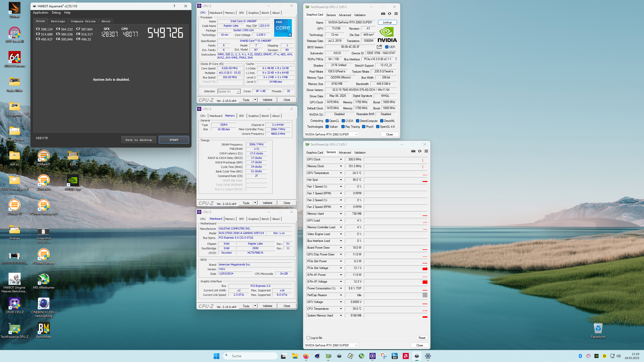
Task: Launch 3DMark06 desktop shortcut
Action: pyautogui.click(x=44, y=183)
